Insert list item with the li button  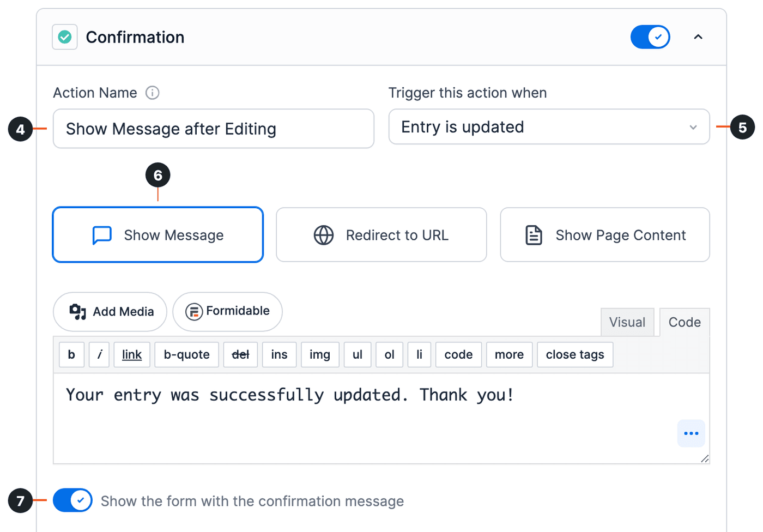click(420, 355)
